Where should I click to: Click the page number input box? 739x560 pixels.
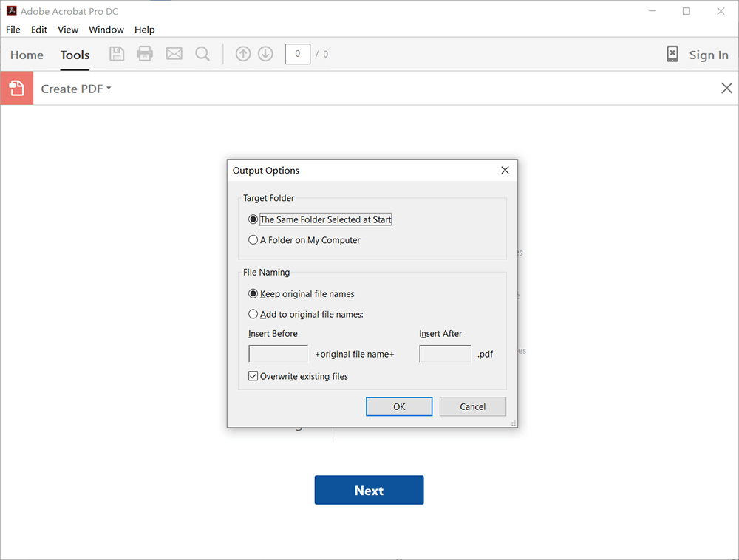pos(297,54)
